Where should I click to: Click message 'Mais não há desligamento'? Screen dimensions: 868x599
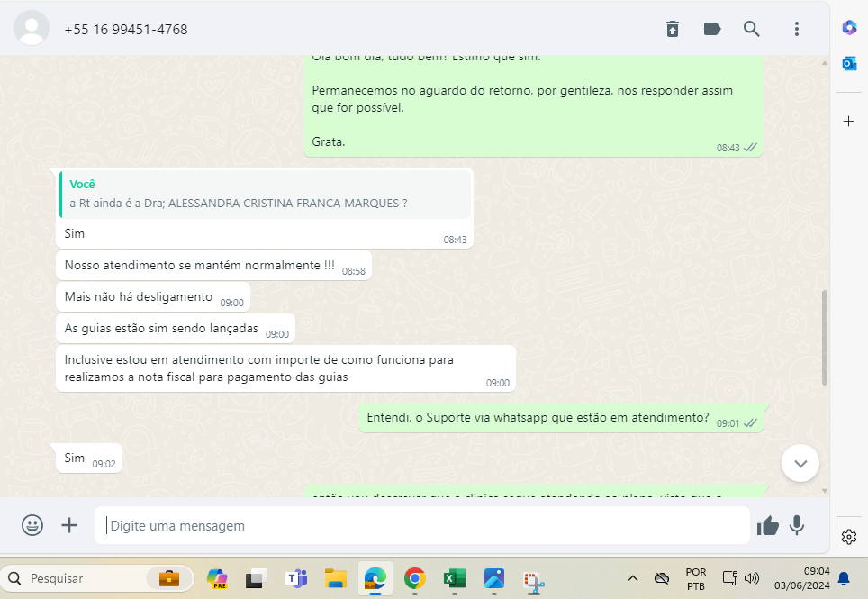(x=153, y=296)
